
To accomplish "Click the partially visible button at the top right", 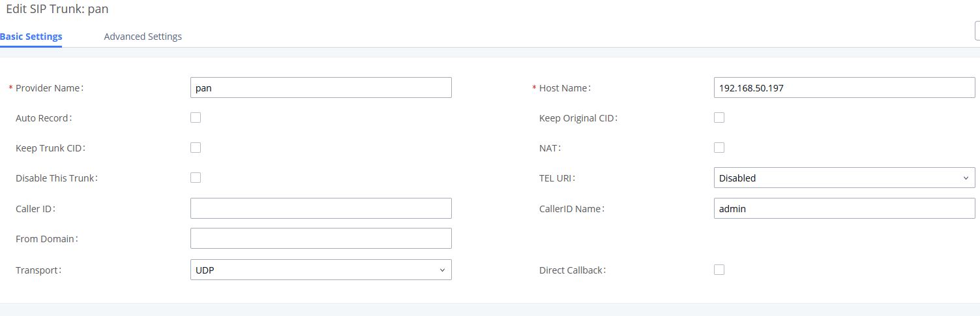I will 976,31.
